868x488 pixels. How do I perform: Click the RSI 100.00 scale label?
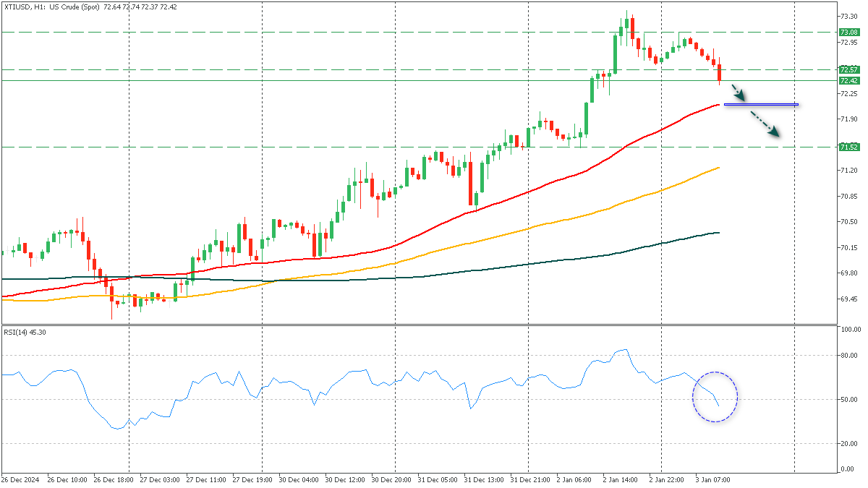tap(850, 329)
